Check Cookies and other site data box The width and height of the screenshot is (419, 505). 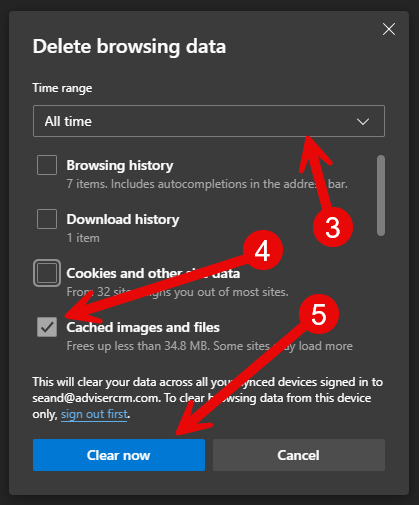[x=47, y=273]
